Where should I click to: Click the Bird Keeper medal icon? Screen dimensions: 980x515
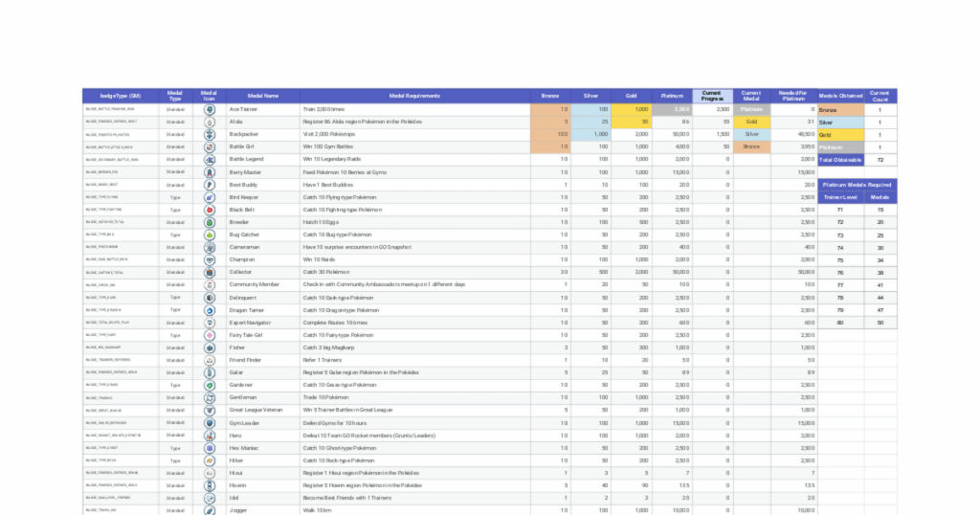coord(210,197)
